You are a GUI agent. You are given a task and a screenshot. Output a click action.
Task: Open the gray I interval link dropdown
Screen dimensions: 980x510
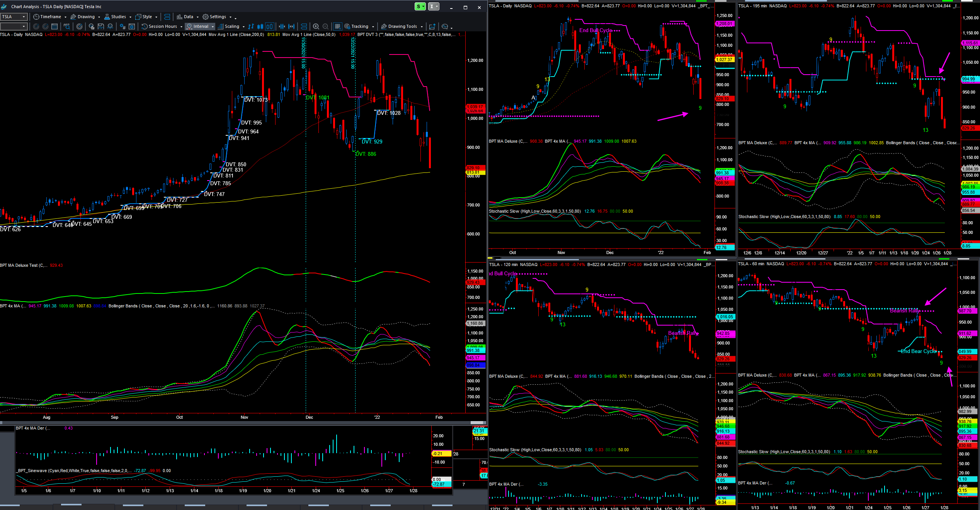click(434, 7)
